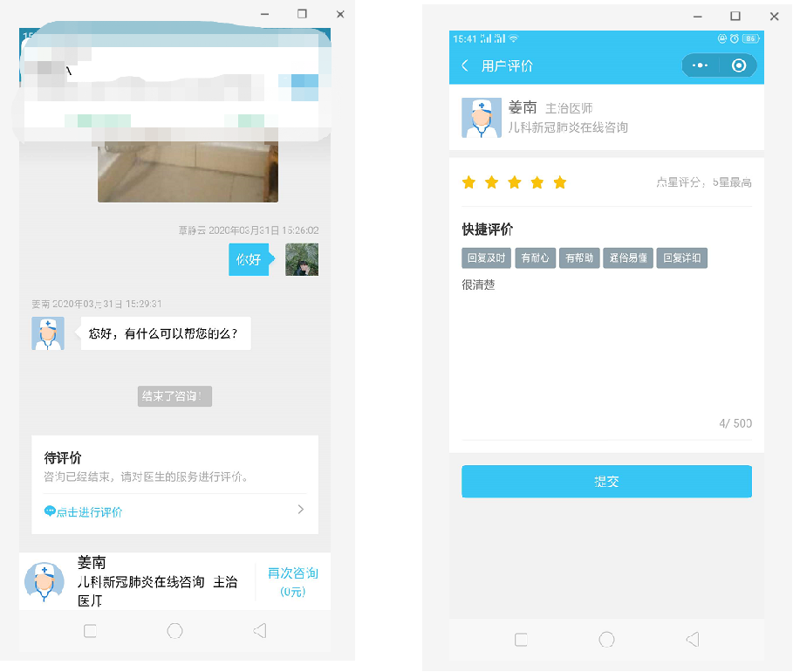Toggle the 有耐心 quick review tag

pyautogui.click(x=535, y=258)
